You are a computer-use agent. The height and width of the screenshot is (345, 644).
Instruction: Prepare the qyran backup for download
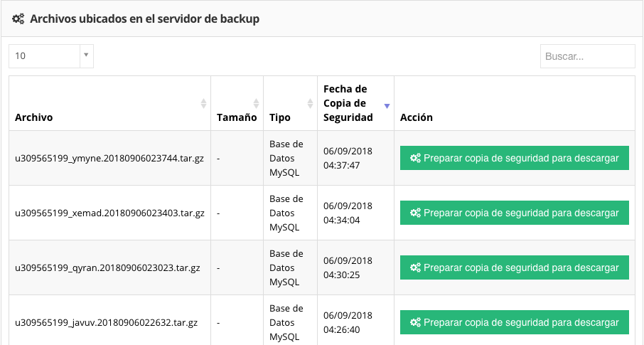515,267
